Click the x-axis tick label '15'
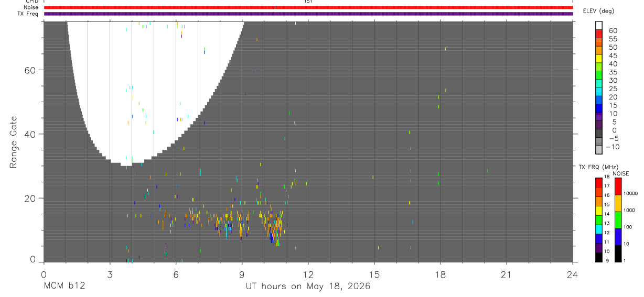This screenshot has height=297, width=644. point(374,274)
